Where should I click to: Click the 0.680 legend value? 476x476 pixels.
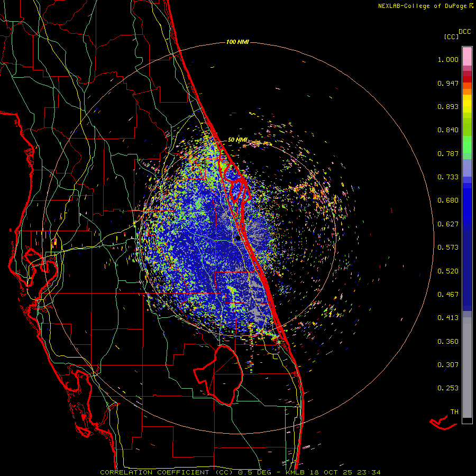448,200
